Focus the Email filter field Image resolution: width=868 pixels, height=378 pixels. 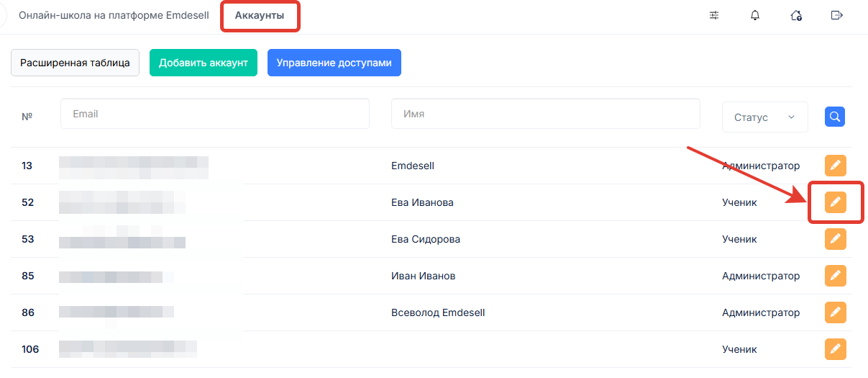(x=214, y=114)
